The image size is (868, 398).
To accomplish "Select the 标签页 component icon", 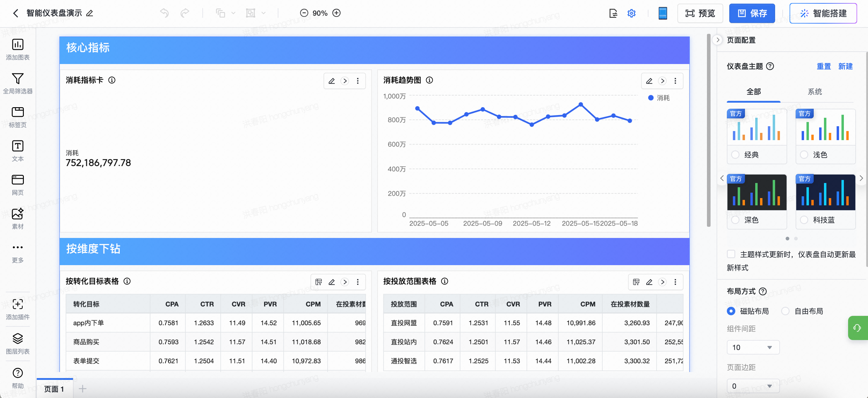I will 17,112.
